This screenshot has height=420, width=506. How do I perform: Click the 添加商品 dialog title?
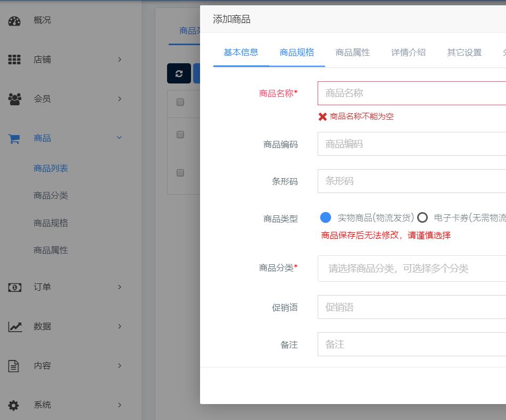tap(231, 19)
